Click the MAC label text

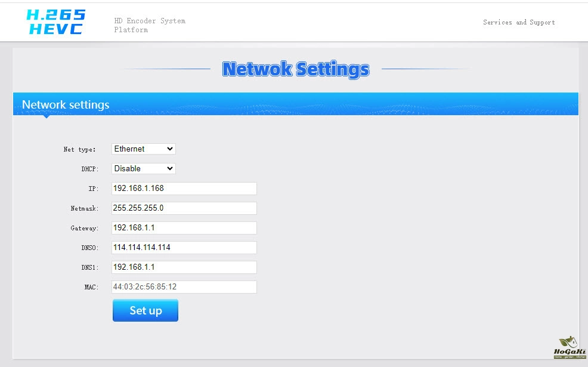point(91,287)
